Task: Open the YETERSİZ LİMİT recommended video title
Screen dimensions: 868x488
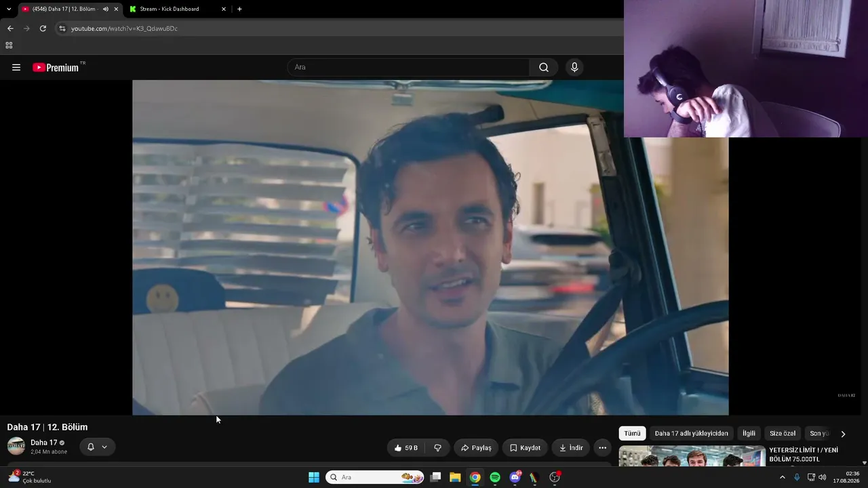Action: click(x=804, y=455)
